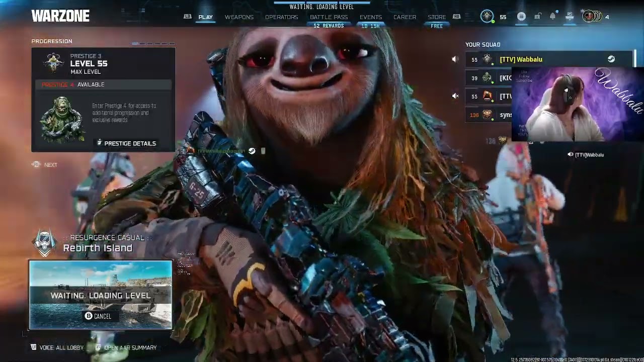Click the progression page indicator dots

[153, 44]
